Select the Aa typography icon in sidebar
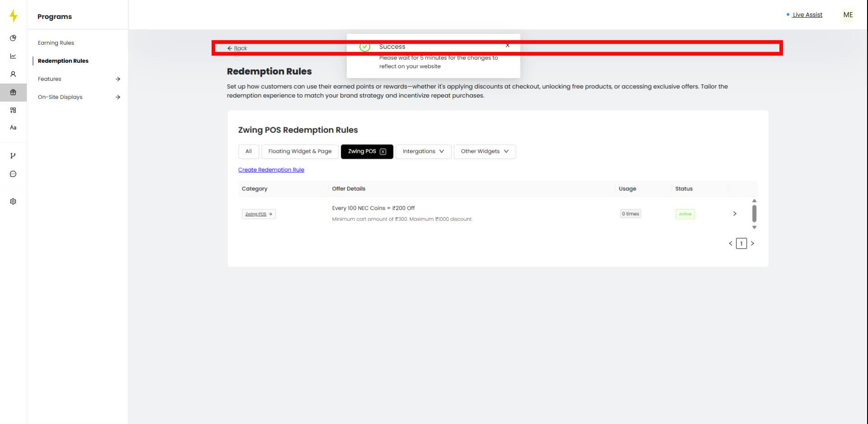This screenshot has width=868, height=424. tap(13, 127)
